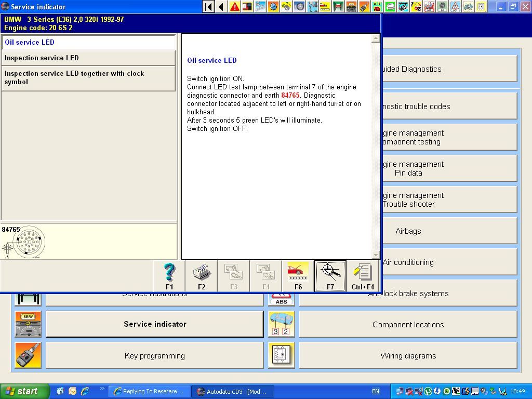Click the Ctrl+F4 close document icon

pyautogui.click(x=363, y=275)
